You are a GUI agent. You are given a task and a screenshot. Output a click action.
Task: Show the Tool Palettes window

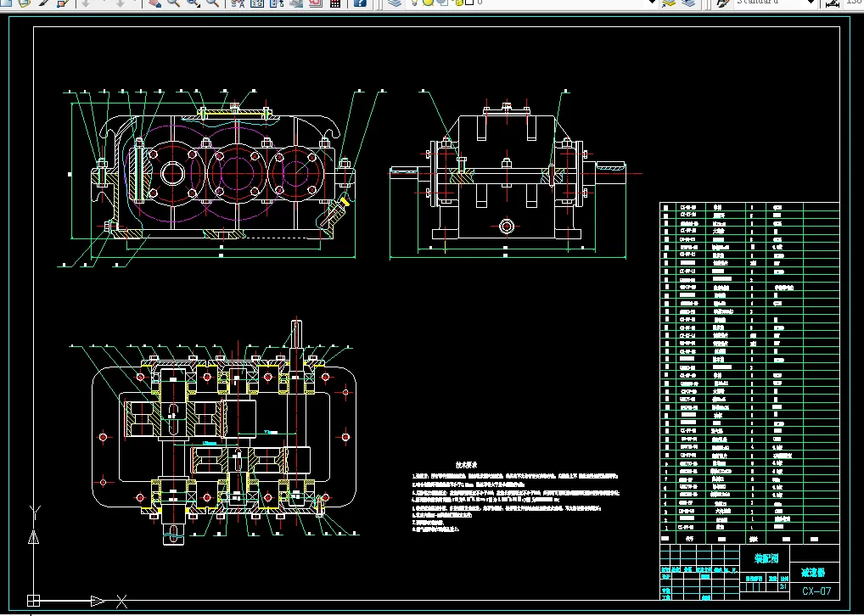(276, 3)
